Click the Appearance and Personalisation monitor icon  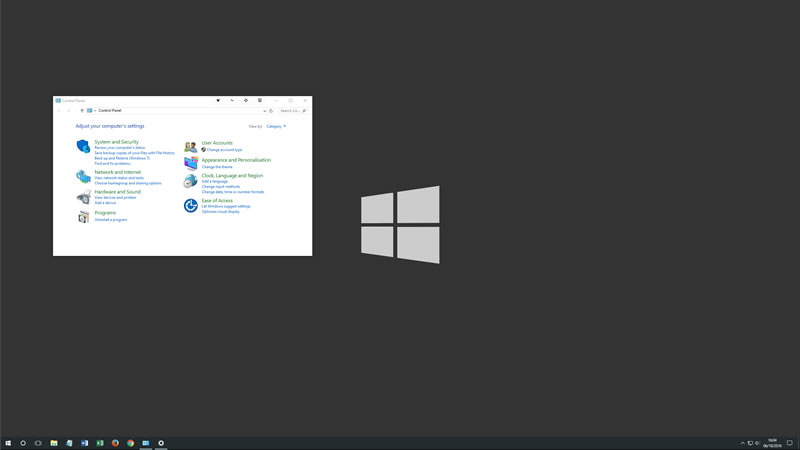191,163
